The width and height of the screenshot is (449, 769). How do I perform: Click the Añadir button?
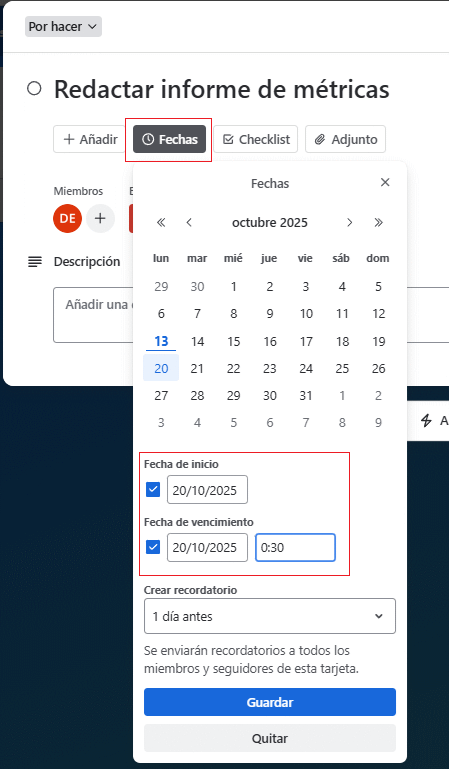click(91, 139)
